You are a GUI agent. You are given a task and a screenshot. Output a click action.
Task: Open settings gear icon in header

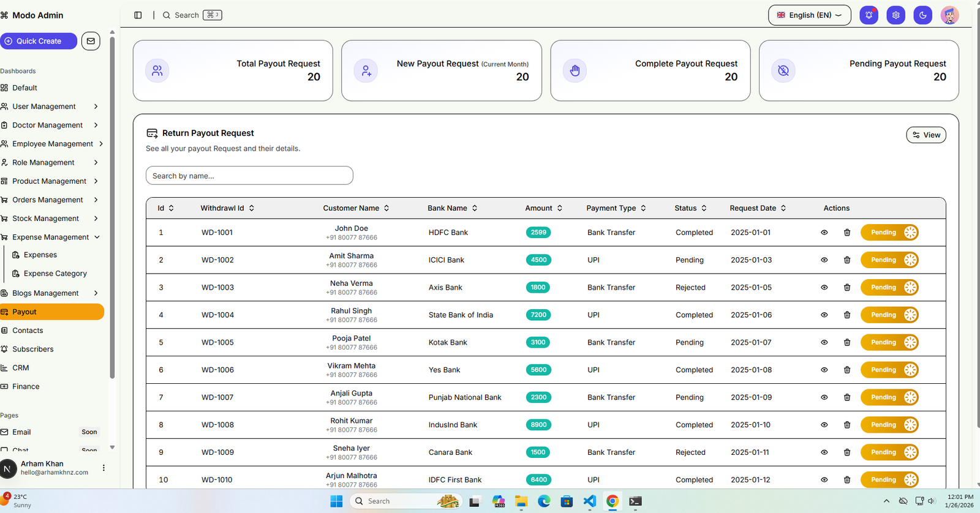pos(895,15)
